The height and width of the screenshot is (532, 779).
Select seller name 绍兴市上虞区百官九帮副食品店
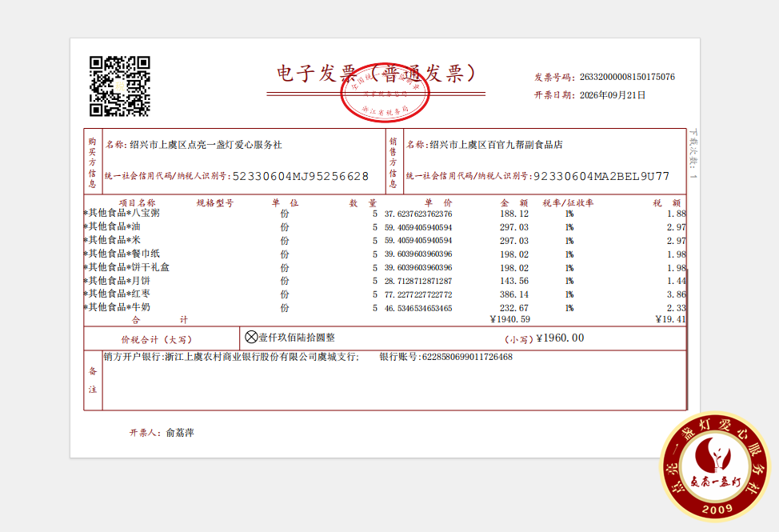(496, 145)
